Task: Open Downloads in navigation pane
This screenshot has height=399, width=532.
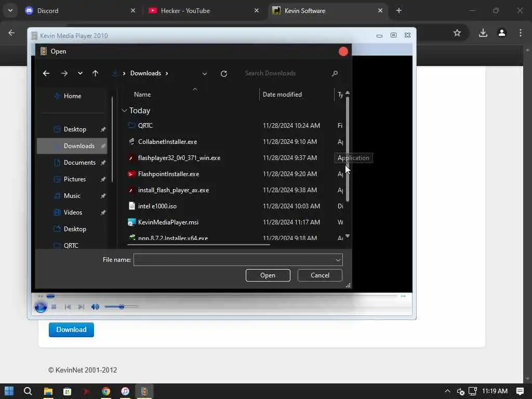Action: [72, 146]
